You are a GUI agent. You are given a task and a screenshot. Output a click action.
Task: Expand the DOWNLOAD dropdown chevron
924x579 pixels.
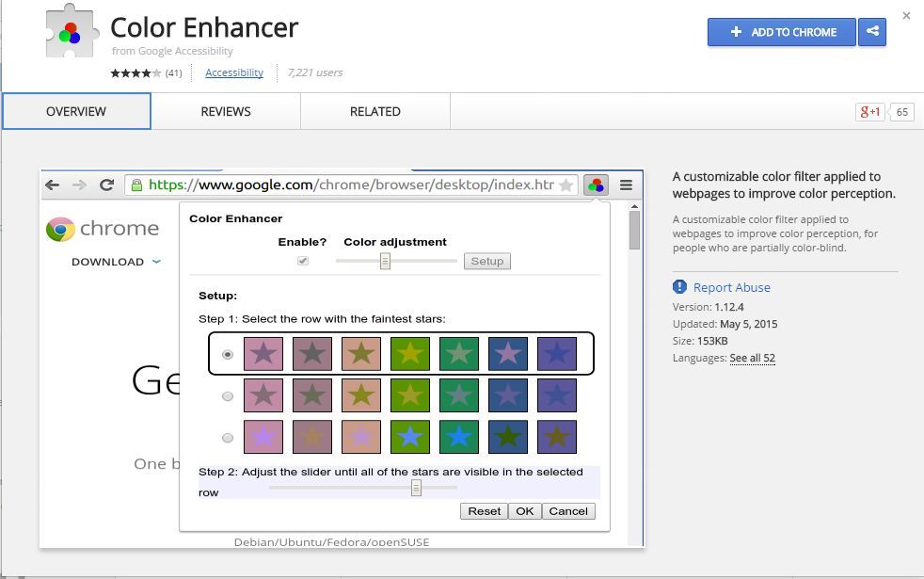click(156, 261)
